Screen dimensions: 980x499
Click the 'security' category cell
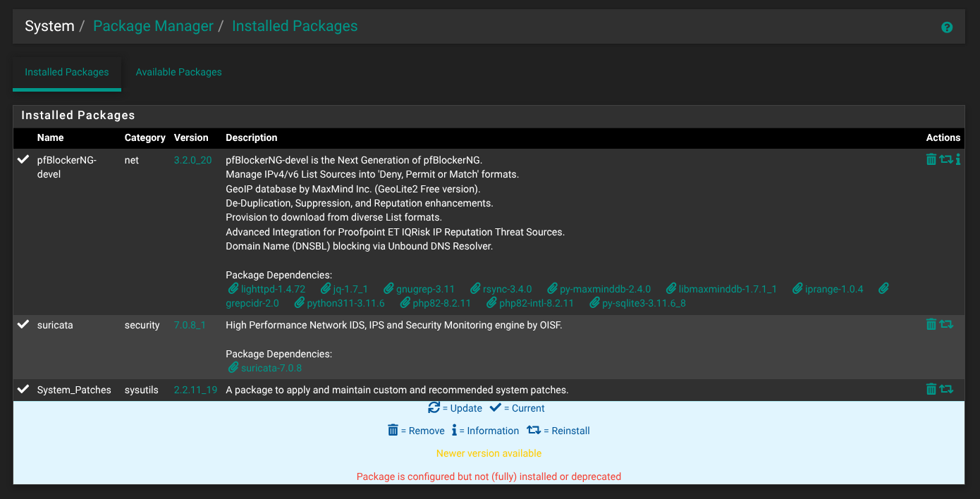tap(142, 325)
